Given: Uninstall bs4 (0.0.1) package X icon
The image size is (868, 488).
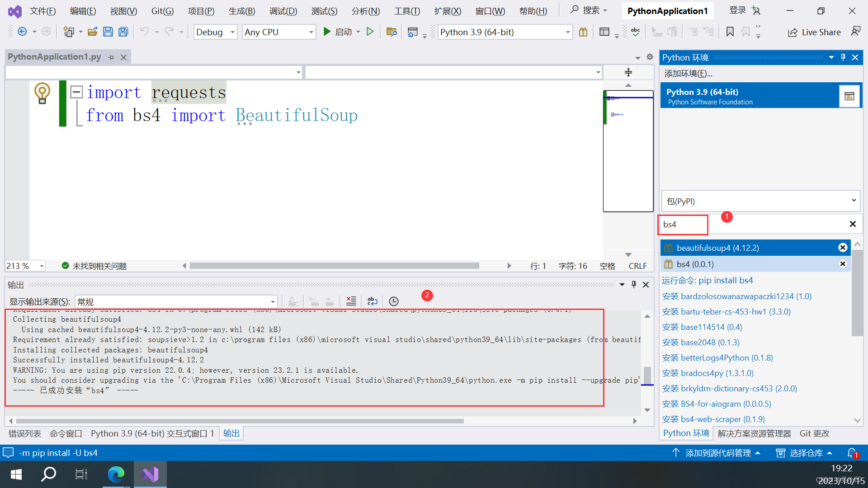Looking at the screenshot, I should tap(843, 264).
